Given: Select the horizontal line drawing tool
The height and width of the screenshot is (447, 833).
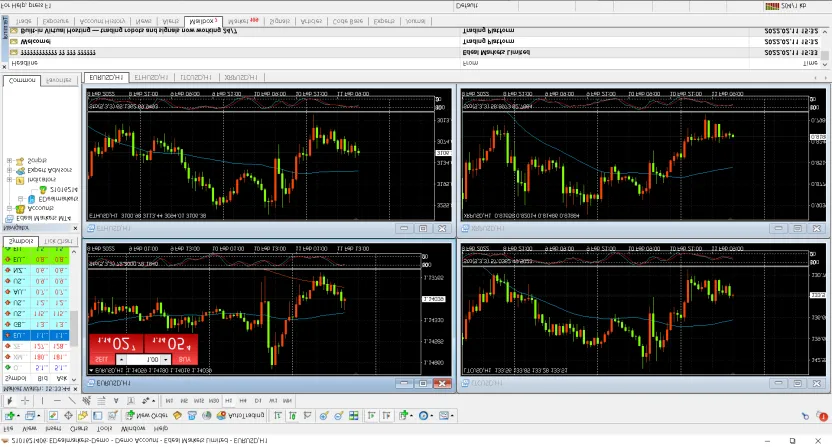Looking at the screenshot, I should [57, 401].
